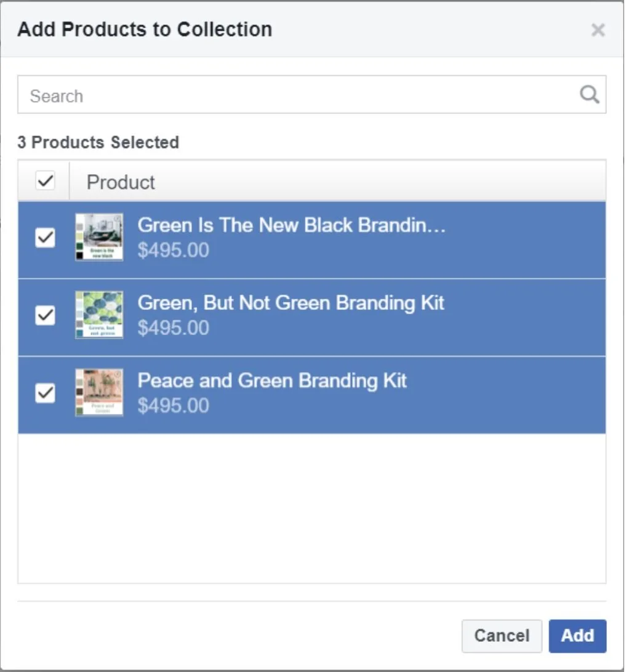Click the Green, But Not Green thumbnail image
626x672 pixels.
99,315
